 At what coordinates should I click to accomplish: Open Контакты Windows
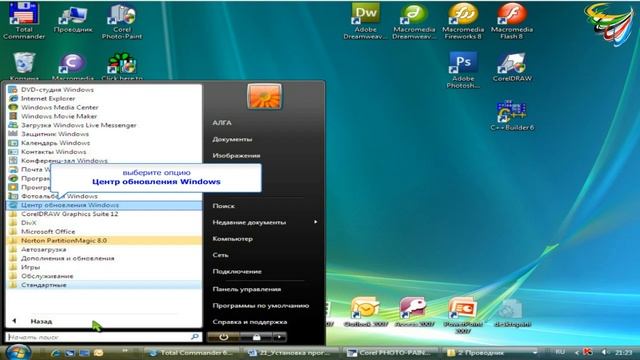(104, 152)
